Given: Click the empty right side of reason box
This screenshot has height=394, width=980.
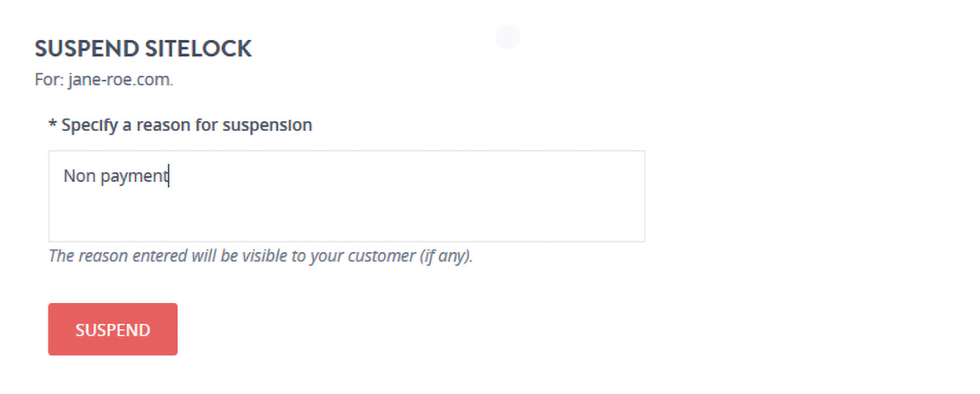Looking at the screenshot, I should [518, 191].
